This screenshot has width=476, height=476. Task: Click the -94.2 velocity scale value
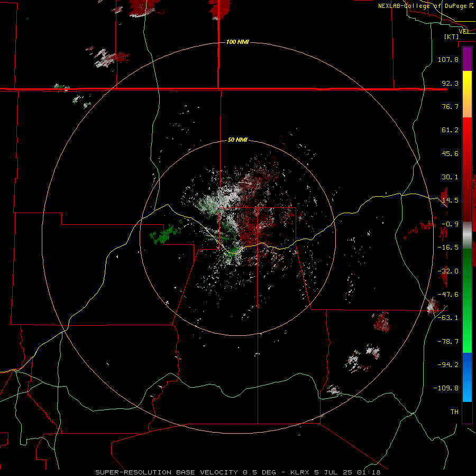(448, 365)
